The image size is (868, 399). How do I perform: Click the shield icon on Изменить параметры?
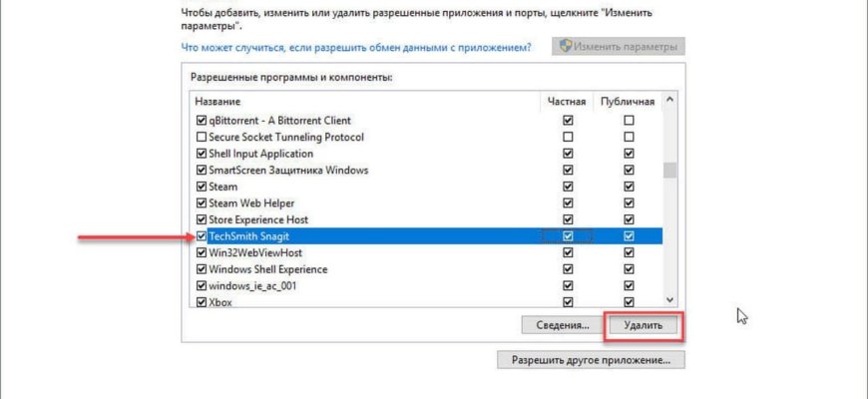[566, 47]
